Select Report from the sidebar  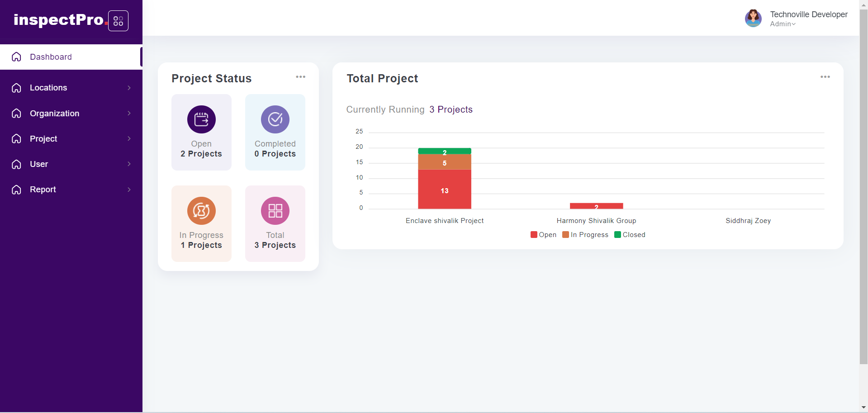(x=43, y=190)
